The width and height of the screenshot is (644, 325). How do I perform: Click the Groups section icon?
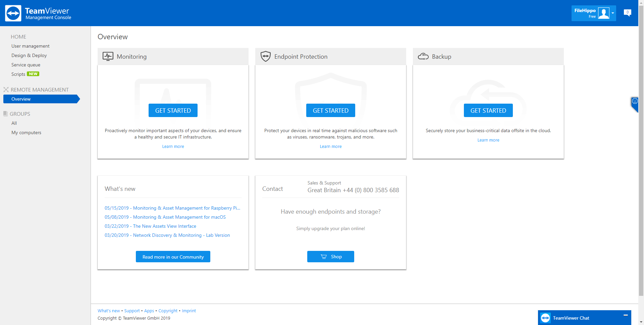(5, 114)
